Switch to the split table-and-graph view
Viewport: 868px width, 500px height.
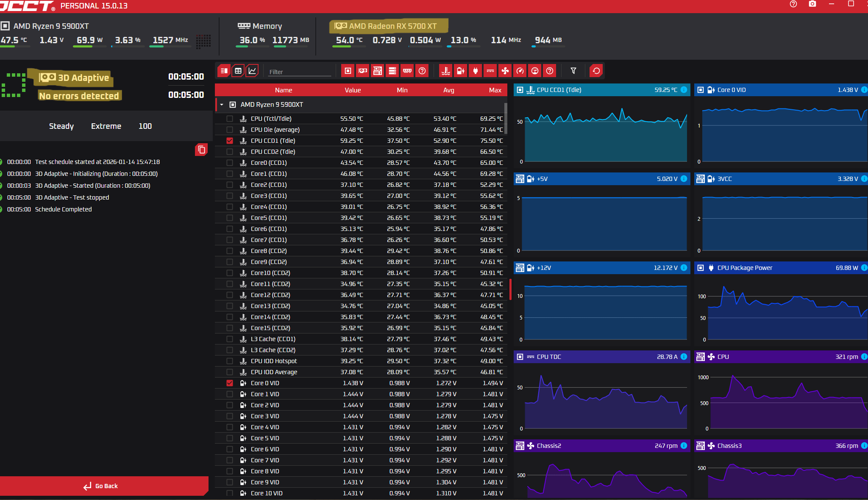224,71
